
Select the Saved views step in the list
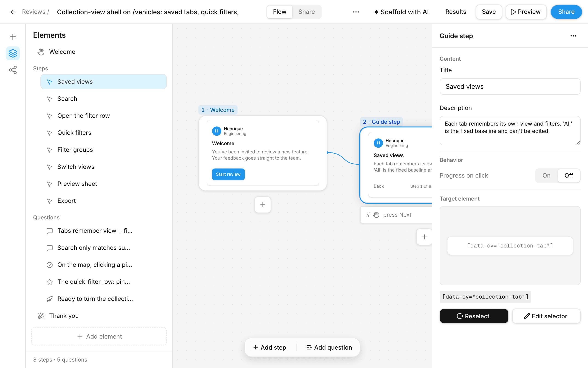(x=104, y=82)
